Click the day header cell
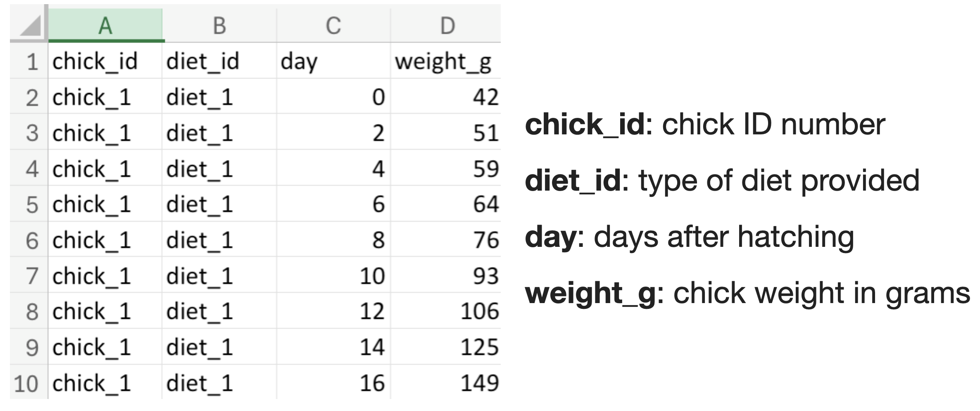Viewport: 980px width, 411px height. pos(333,62)
